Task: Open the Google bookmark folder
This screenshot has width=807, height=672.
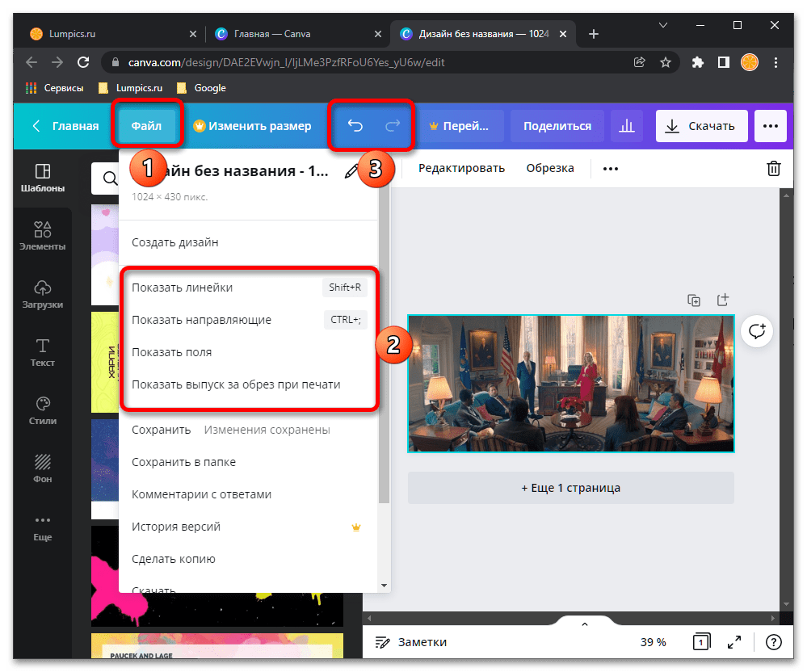Action: click(x=201, y=88)
